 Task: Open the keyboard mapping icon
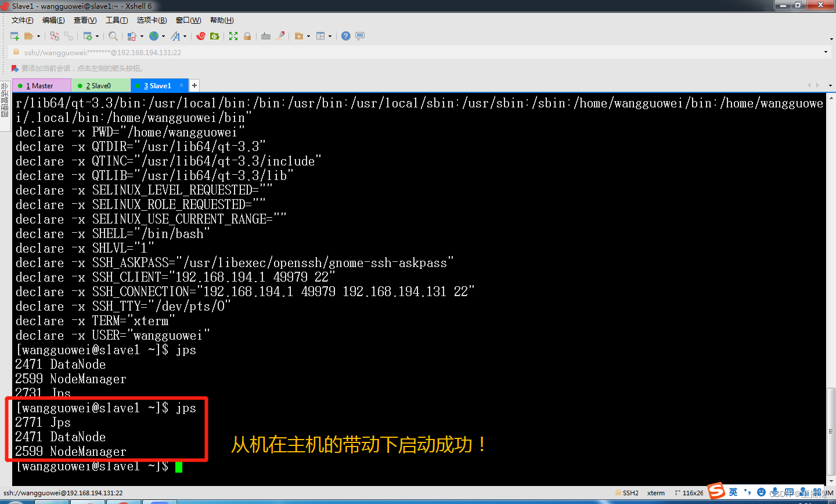[x=266, y=36]
